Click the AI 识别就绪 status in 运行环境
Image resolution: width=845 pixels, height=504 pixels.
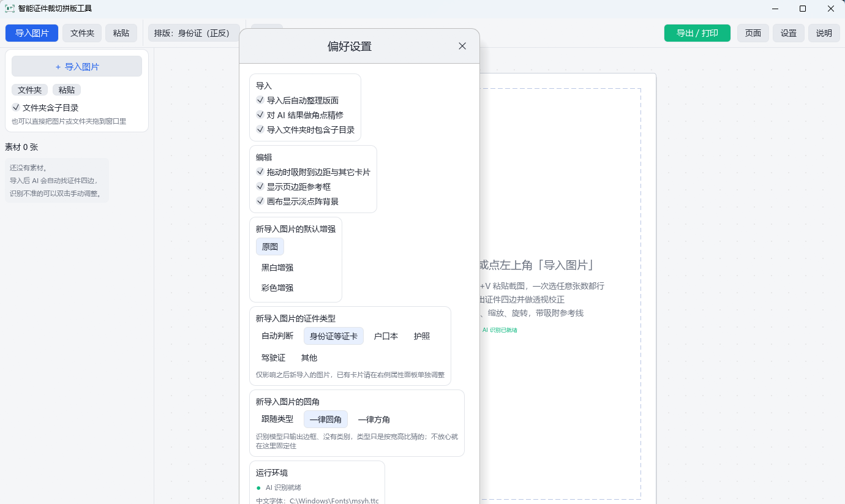point(284,487)
